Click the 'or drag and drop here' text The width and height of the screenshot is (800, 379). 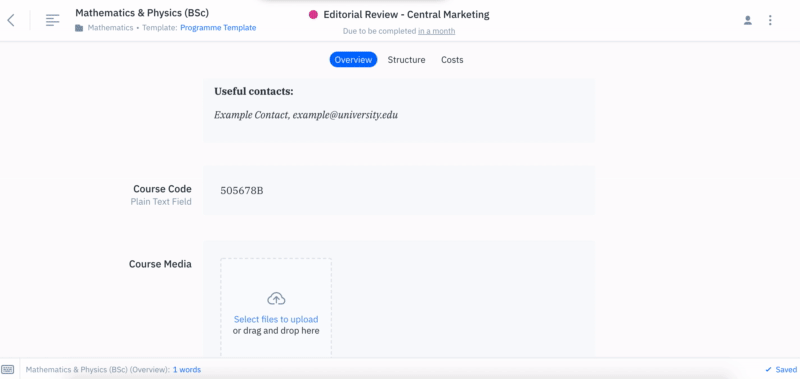[x=276, y=331]
